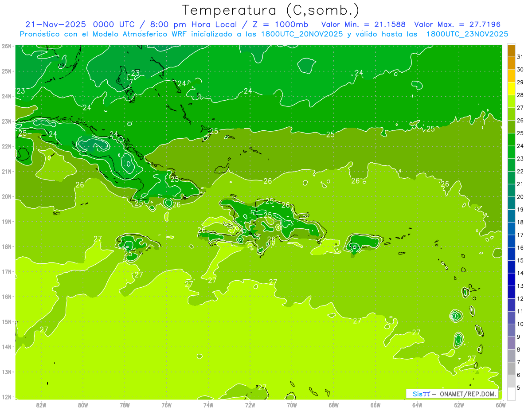Image resolution: width=532 pixels, height=411 pixels.
Task: Click the color scale label "31"
Action: tap(520, 56)
